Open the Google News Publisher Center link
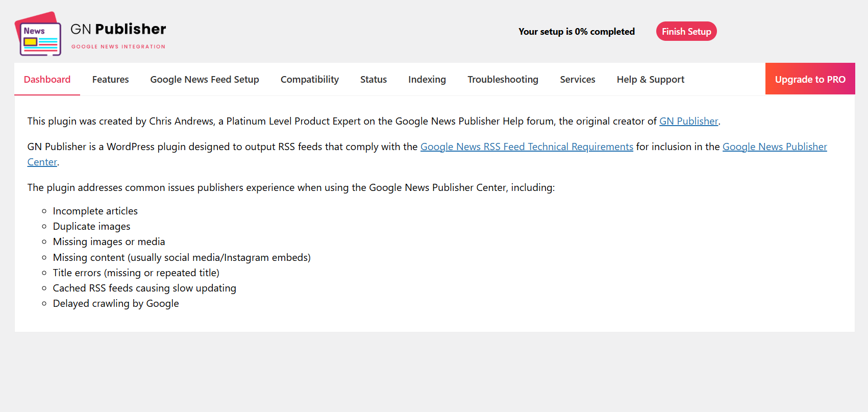Screen dimensions: 868x412 (x=775, y=147)
